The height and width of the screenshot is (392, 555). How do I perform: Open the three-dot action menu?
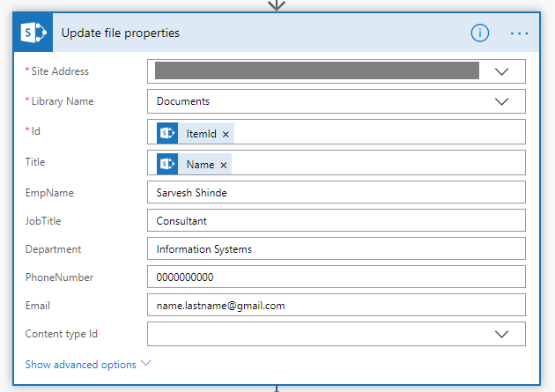(519, 33)
